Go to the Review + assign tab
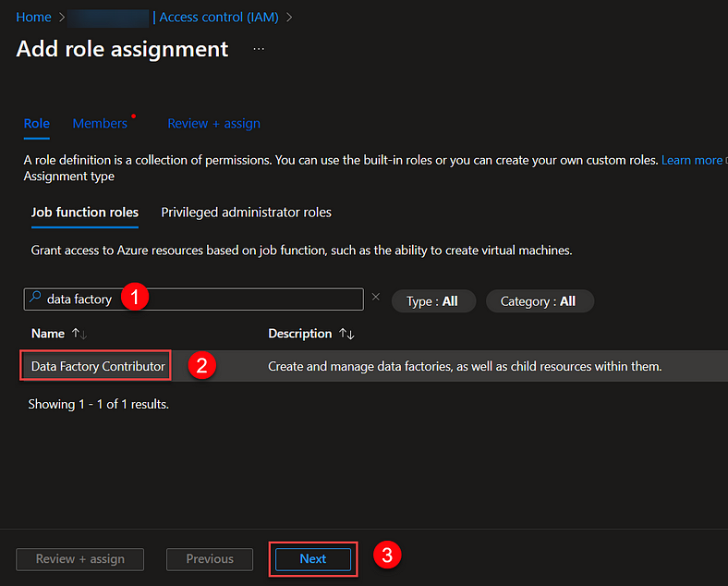 [x=213, y=124]
